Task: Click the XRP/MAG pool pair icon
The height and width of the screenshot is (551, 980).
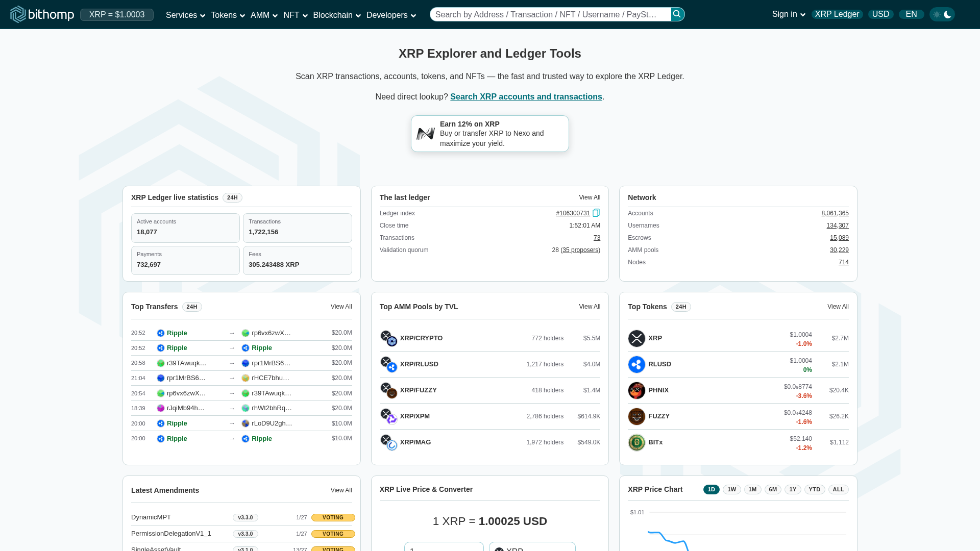Action: coord(389,442)
